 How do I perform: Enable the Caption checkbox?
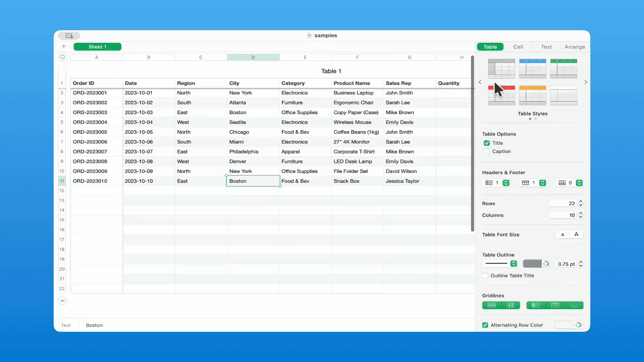[487, 152]
